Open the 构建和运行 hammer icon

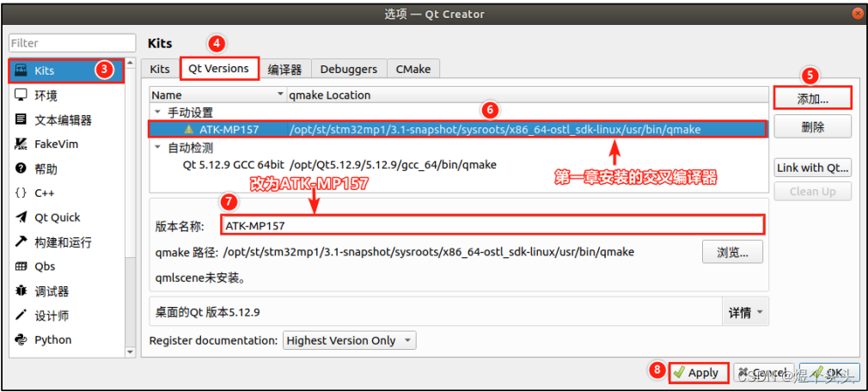21,242
